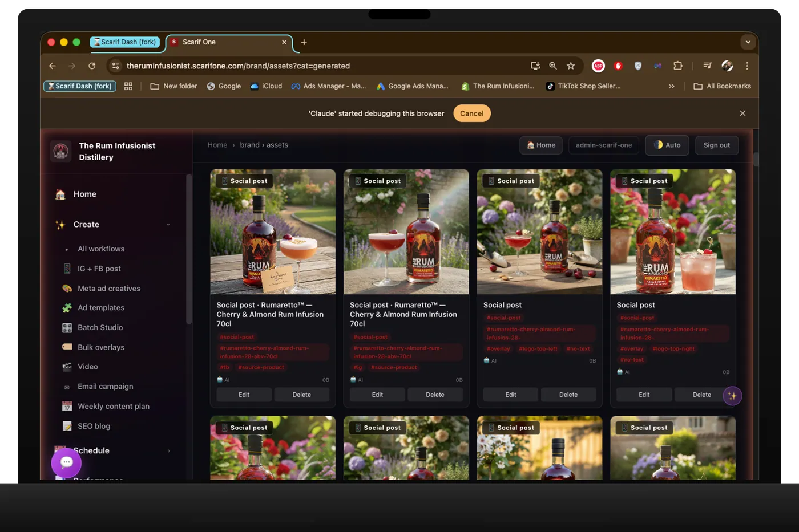Open thumbnail of bottle with iced pink drink
Screen dimensions: 799x532
pos(673,232)
